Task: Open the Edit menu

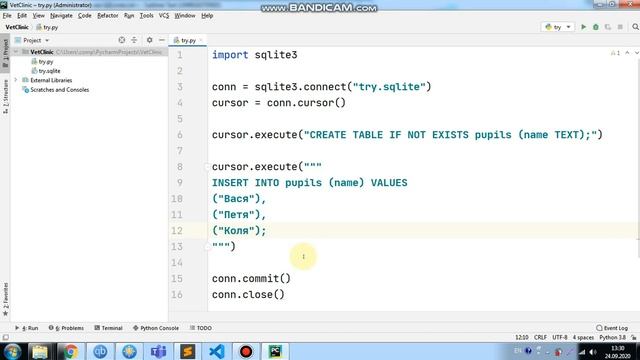Action: 22,16
